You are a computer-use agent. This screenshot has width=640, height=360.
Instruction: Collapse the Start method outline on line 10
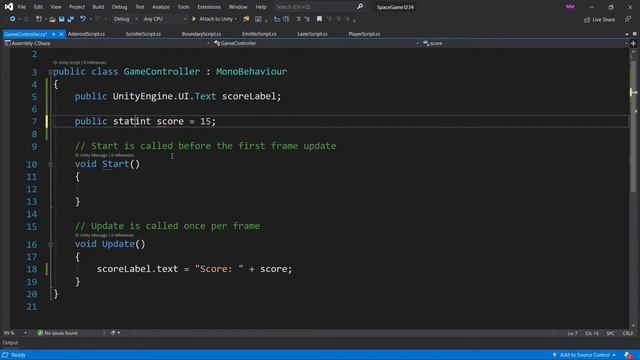point(50,164)
